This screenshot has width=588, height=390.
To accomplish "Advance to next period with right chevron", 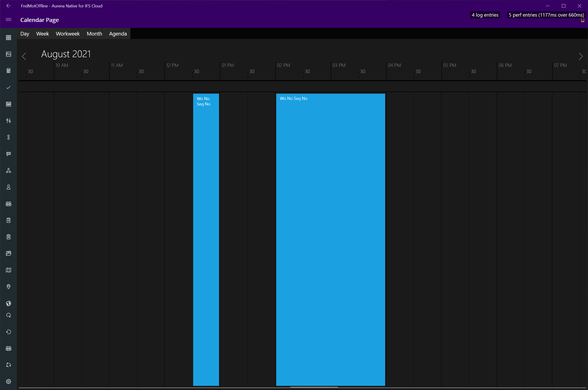I will click(x=581, y=57).
